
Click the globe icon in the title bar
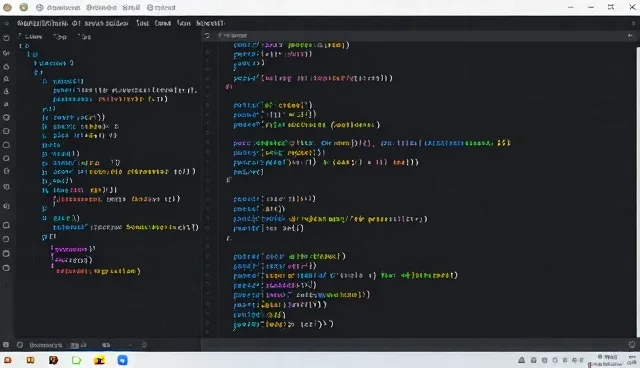tap(40, 7)
